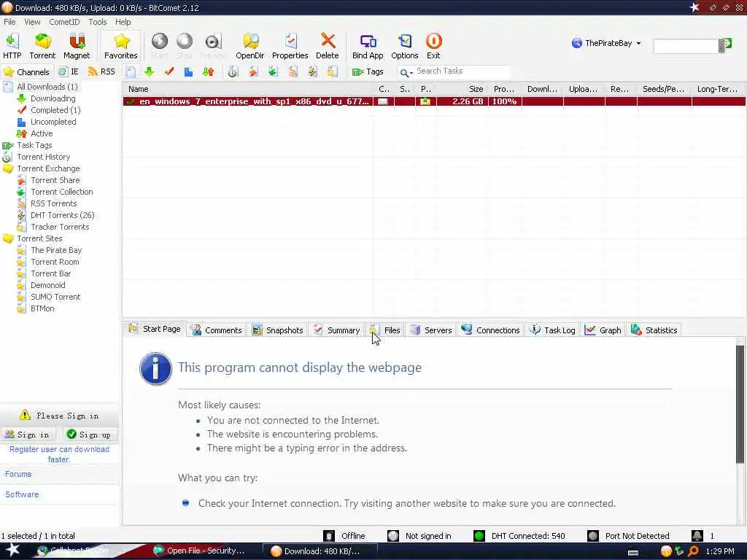Viewport: 747px width, 560px height.
Task: Toggle the Channels sidebar button
Action: tap(27, 72)
